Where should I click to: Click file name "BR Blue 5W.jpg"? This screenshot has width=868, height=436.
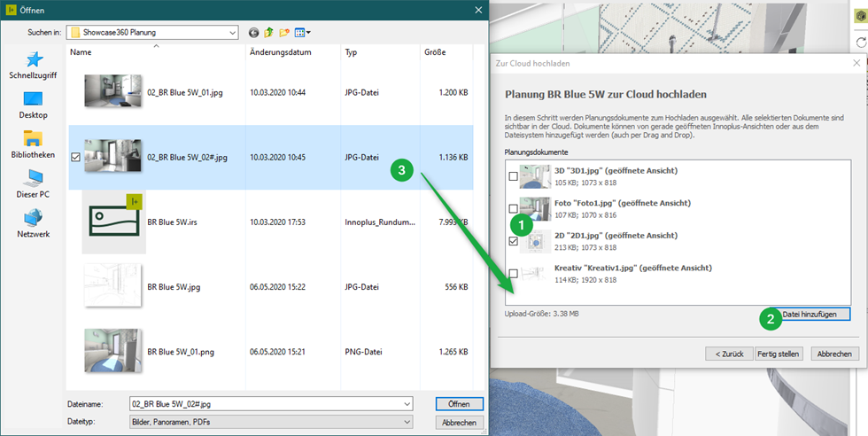point(174,287)
